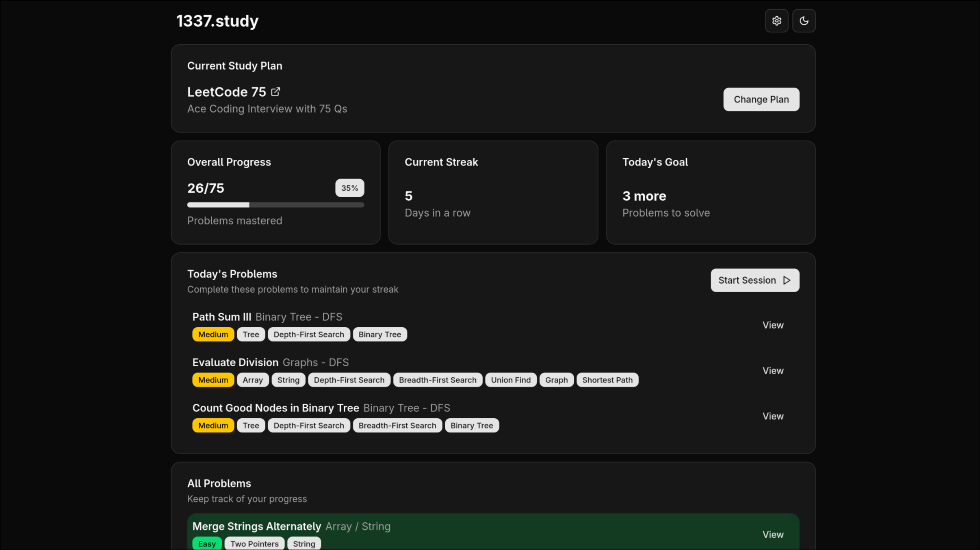
Task: Open settings via the gear icon
Action: point(776,21)
